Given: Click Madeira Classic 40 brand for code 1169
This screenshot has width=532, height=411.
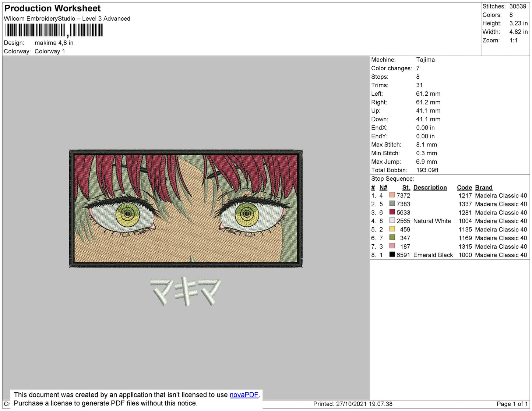Looking at the screenshot, I should click(501, 238).
